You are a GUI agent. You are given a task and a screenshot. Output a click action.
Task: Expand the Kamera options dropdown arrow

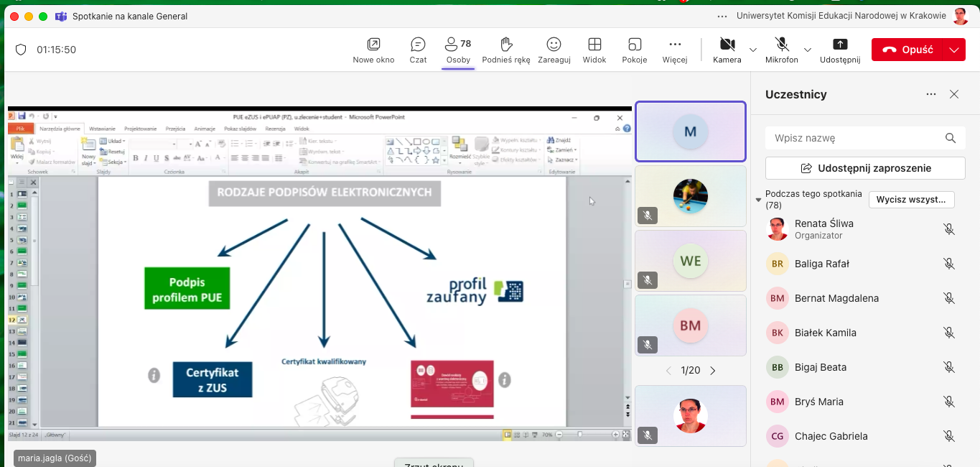(753, 50)
